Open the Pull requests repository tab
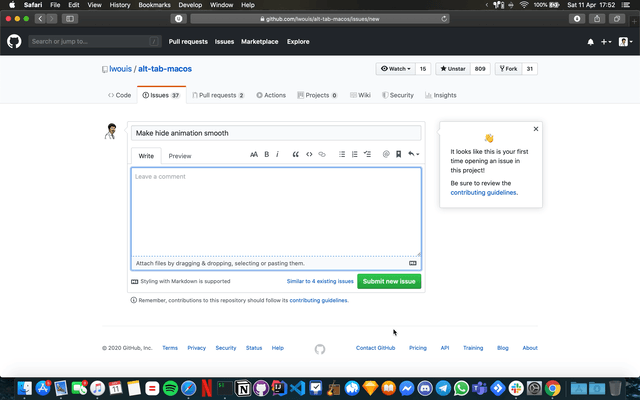 (218, 95)
